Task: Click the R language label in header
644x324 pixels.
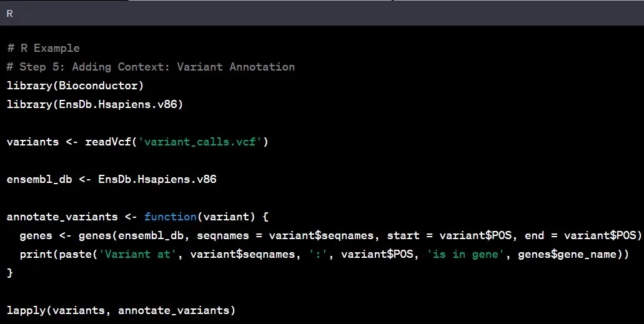Action: (x=9, y=13)
